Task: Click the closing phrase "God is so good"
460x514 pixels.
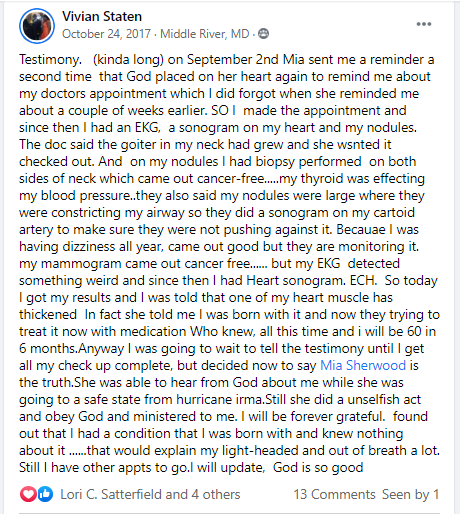Action: (x=318, y=467)
